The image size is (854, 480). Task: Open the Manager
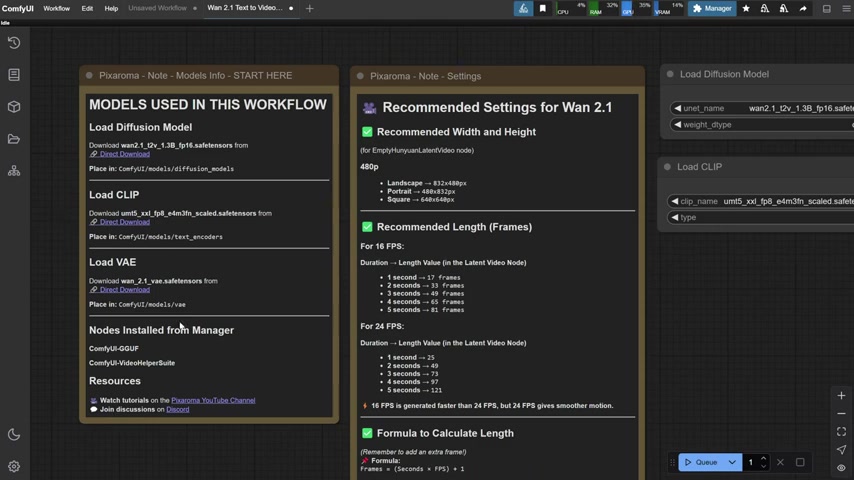[x=712, y=8]
